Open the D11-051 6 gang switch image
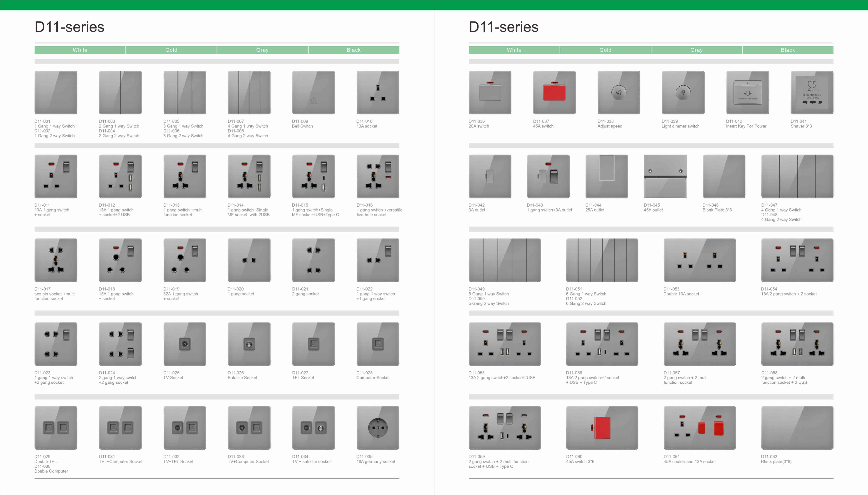Viewport: 868px width, 495px height. [x=602, y=260]
